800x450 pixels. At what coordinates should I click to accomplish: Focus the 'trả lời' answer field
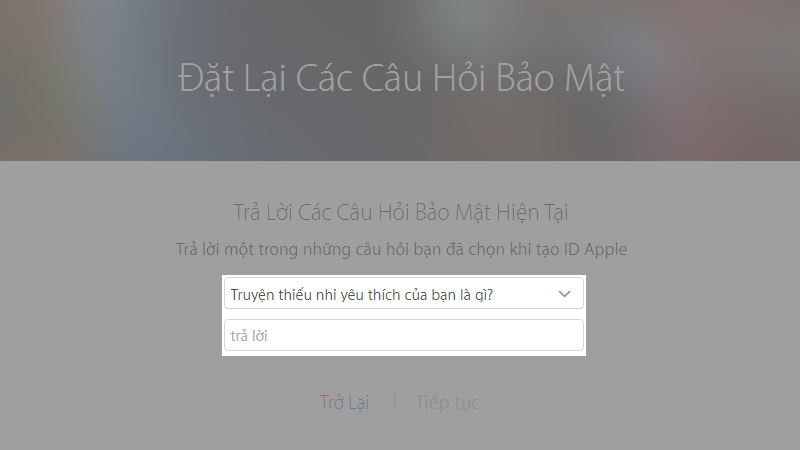tap(404, 335)
